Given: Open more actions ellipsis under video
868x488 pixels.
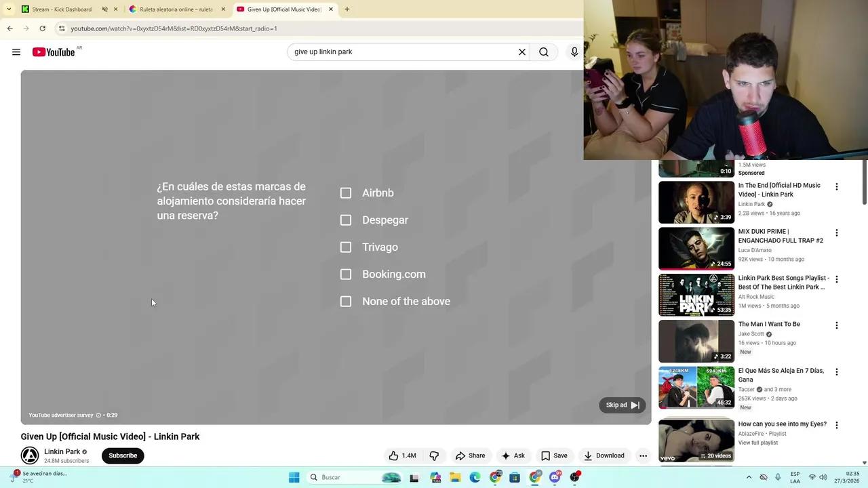Looking at the screenshot, I should pos(643,455).
